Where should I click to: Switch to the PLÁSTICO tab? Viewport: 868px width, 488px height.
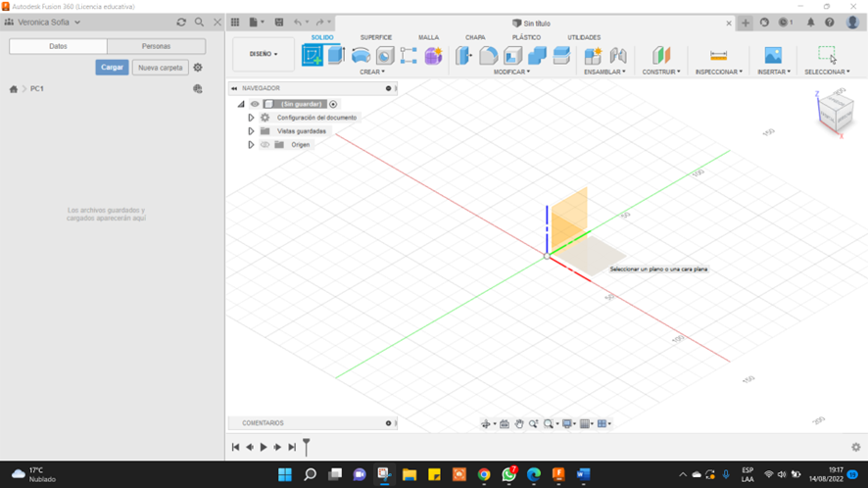pyautogui.click(x=526, y=37)
